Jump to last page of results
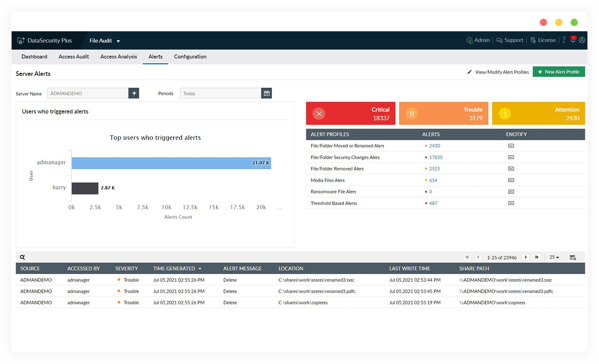 [x=537, y=257]
